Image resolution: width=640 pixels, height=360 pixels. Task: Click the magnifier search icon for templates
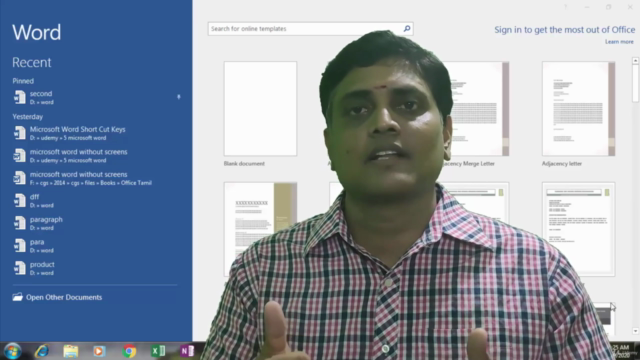[x=407, y=29]
